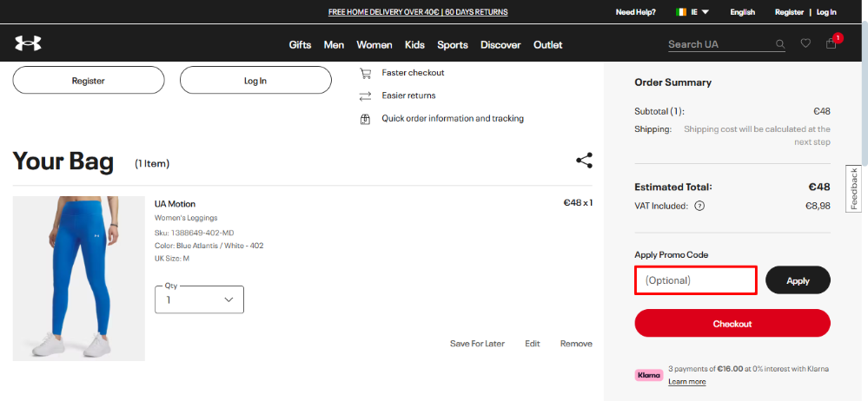The height and width of the screenshot is (401, 868).
Task: Expand the IE country selector arrow
Action: click(x=706, y=11)
